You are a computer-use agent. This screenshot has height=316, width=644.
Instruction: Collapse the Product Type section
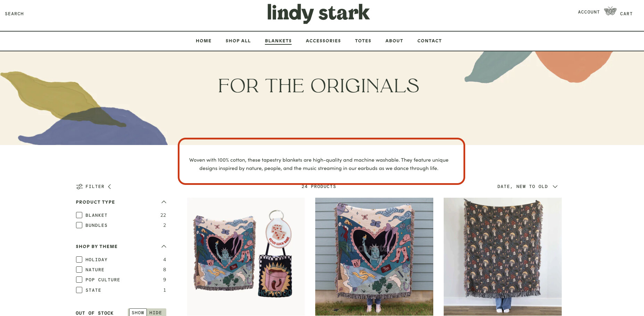pos(164,202)
